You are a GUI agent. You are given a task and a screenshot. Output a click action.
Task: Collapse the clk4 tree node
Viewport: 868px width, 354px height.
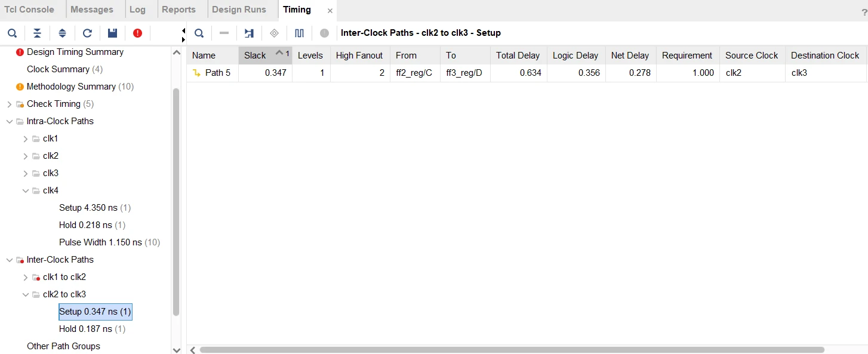coord(25,190)
